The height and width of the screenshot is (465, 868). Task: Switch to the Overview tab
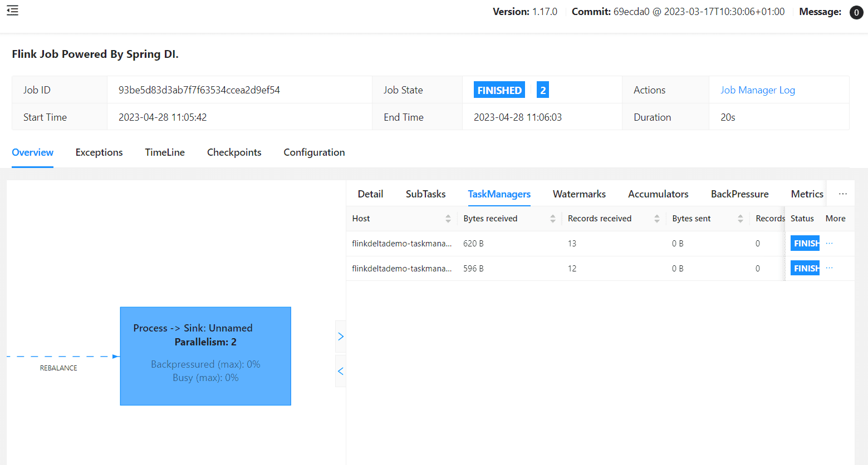[33, 152]
